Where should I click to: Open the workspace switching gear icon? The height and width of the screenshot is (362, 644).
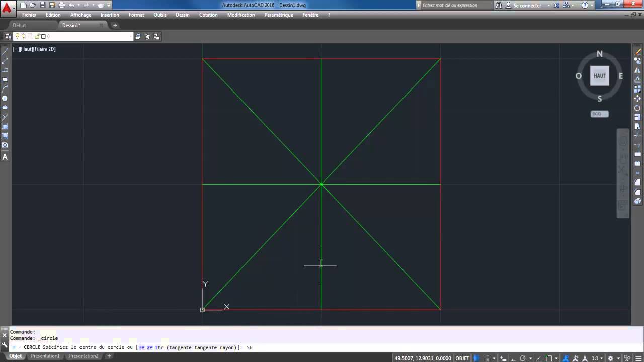[x=611, y=358]
